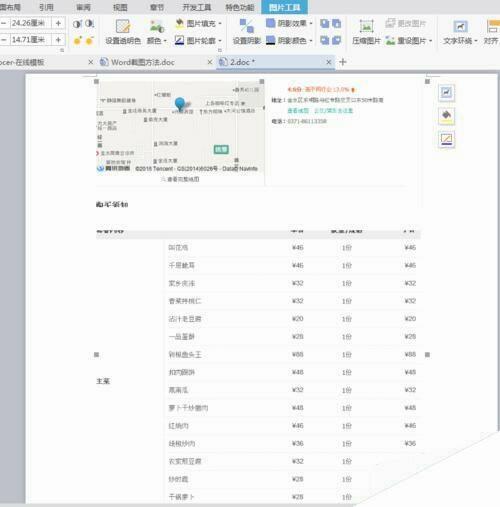Switch to Word截图方法.doc document tab
The width and height of the screenshot is (500, 507).
[x=142, y=62]
